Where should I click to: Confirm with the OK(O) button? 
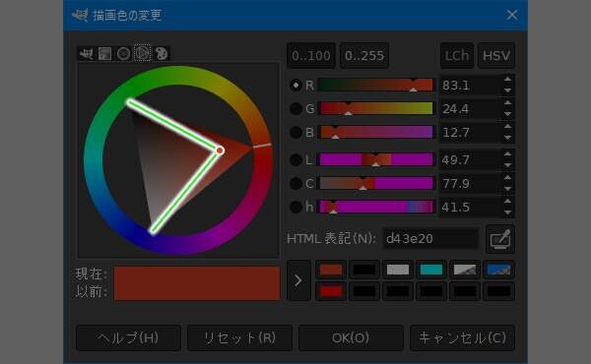coord(351,338)
